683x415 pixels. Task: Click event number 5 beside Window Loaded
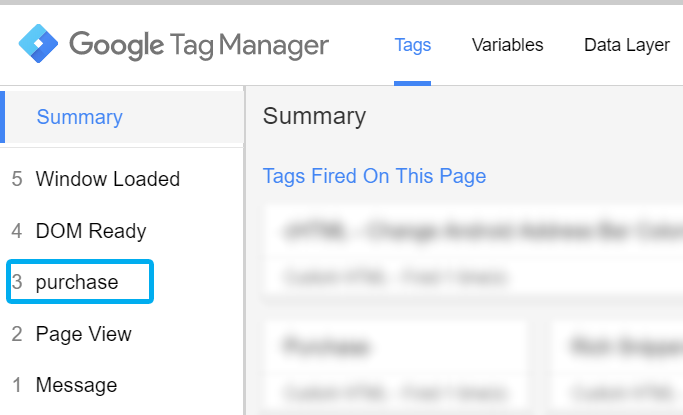point(16,180)
